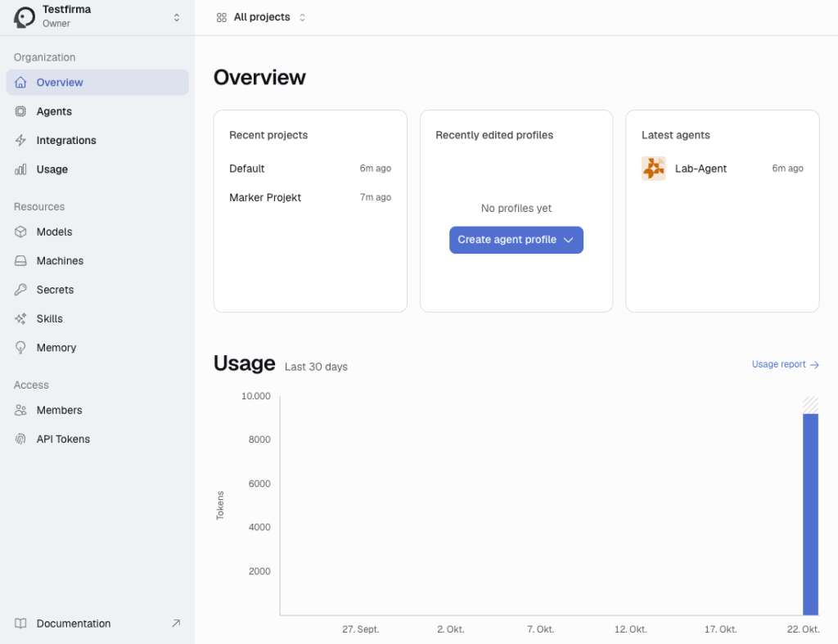The height and width of the screenshot is (644, 838).
Task: Click the Testfirma organization logo
Action: (24, 17)
